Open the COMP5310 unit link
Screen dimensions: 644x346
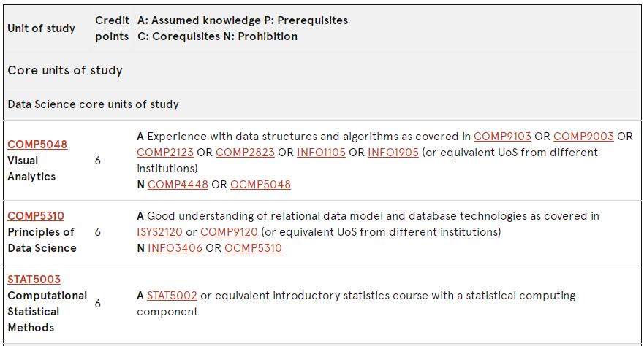click(36, 215)
